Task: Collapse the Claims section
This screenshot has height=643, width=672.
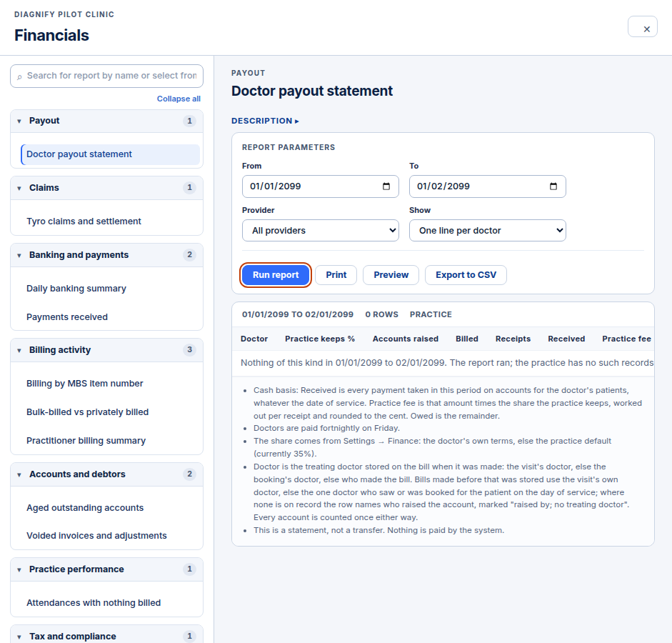Action: (x=106, y=188)
